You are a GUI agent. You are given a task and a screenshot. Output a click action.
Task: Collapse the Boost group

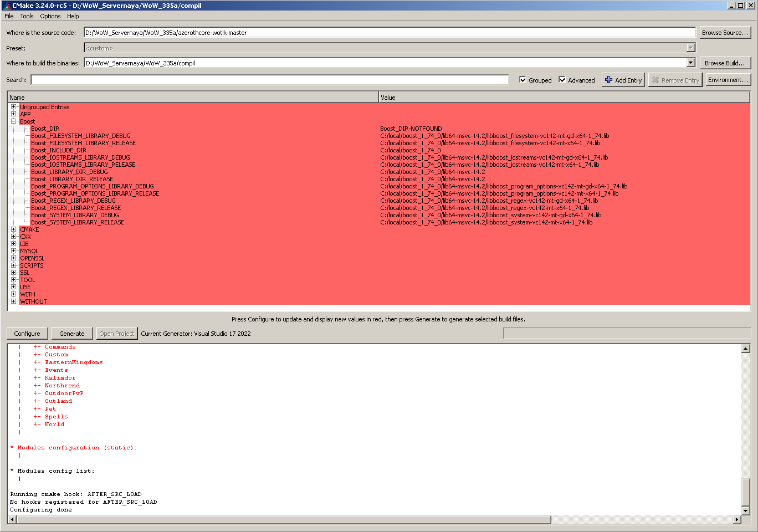coord(14,121)
